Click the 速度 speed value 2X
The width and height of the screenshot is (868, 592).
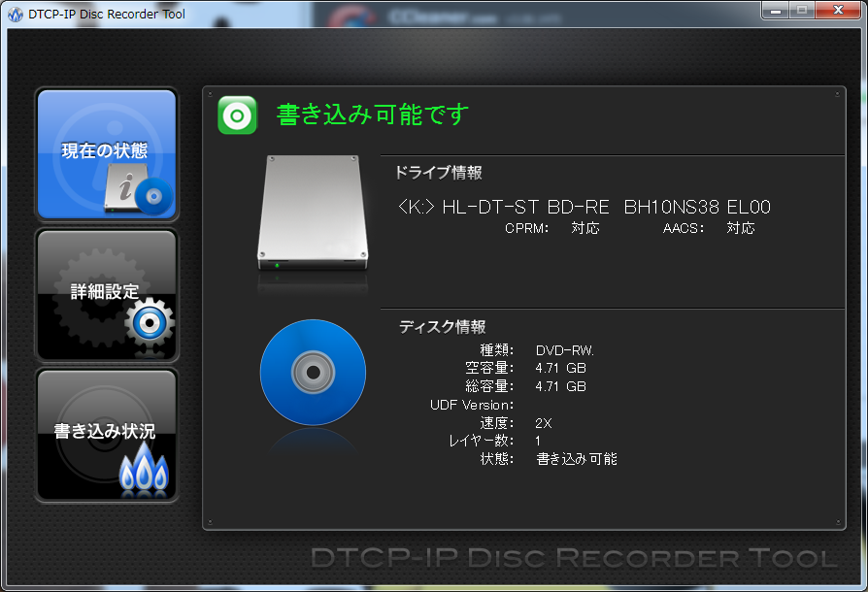(x=544, y=423)
